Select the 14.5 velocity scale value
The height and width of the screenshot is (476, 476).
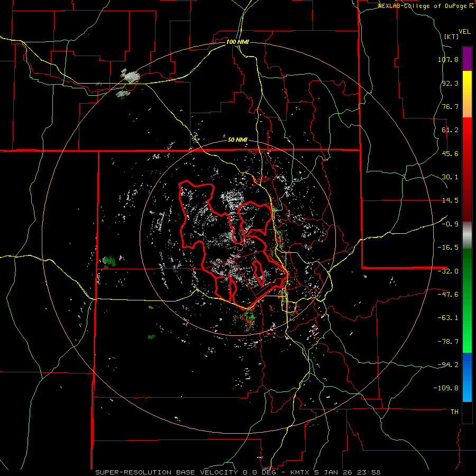pos(450,200)
